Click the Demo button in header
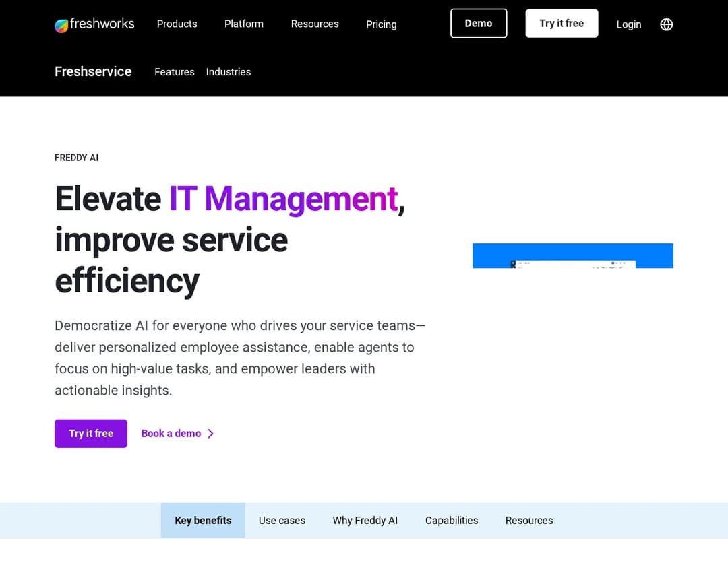Image resolution: width=728 pixels, height=582 pixels. coord(479,24)
